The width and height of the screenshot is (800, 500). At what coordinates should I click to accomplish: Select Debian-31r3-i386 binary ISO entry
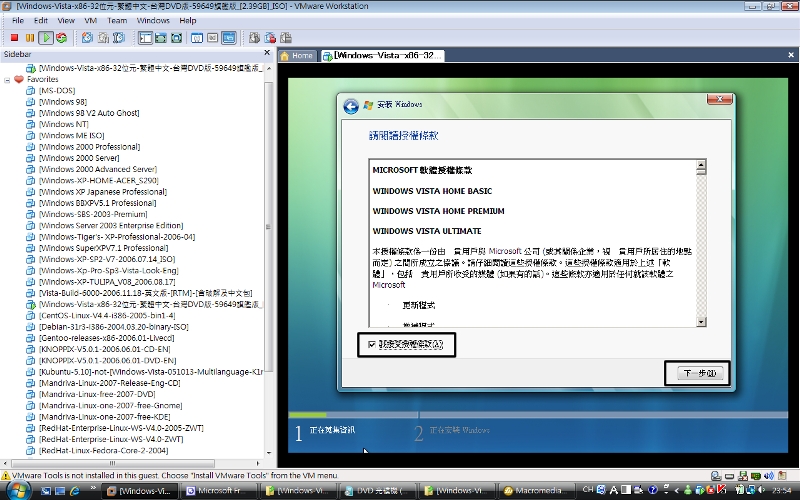point(114,327)
